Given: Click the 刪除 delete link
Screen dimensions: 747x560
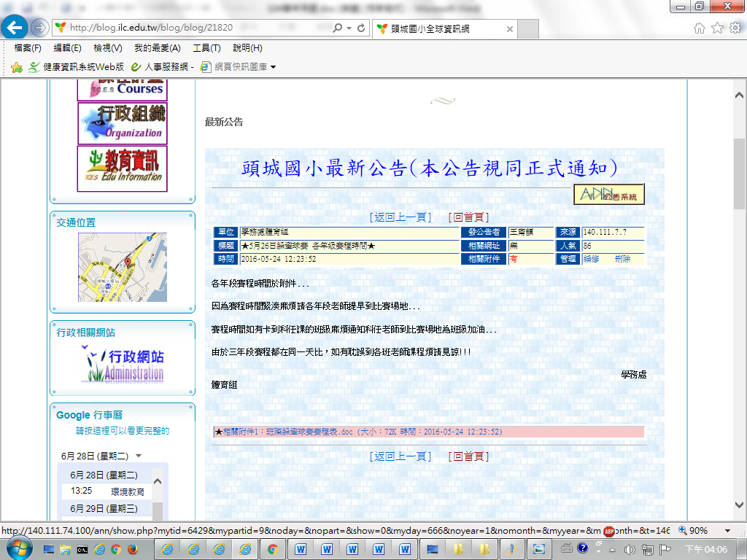Looking at the screenshot, I should point(623,259).
